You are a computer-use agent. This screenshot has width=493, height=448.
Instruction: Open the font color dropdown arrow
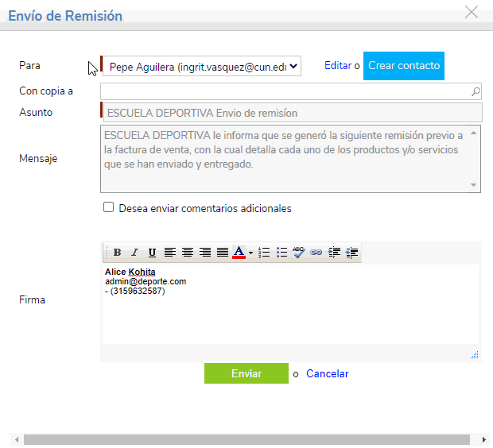click(x=250, y=253)
